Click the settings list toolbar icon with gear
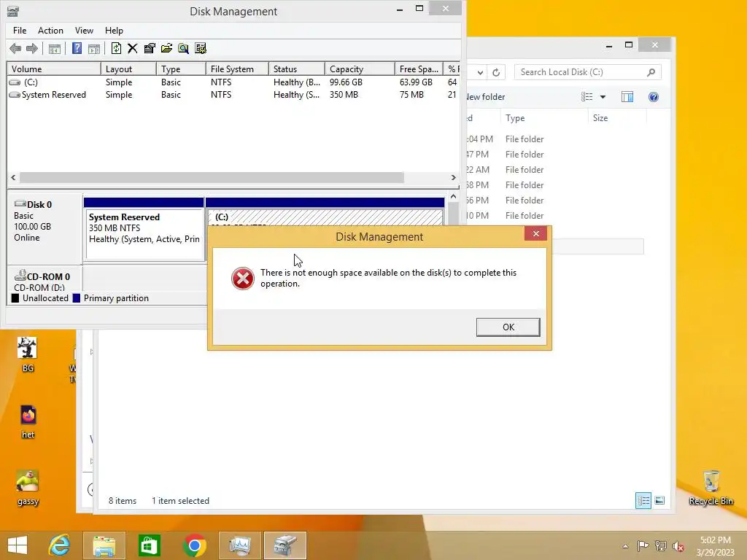This screenshot has width=747, height=560. pos(201,48)
